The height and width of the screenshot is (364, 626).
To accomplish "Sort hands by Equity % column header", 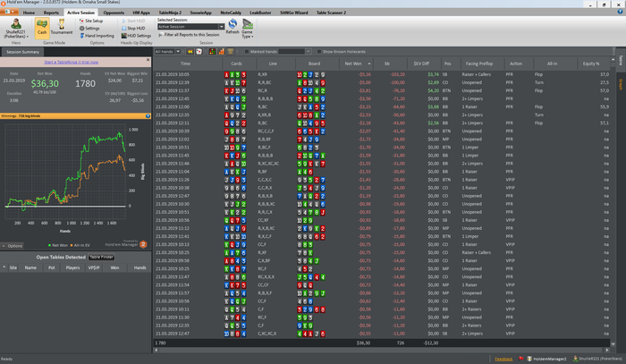I will 593,63.
